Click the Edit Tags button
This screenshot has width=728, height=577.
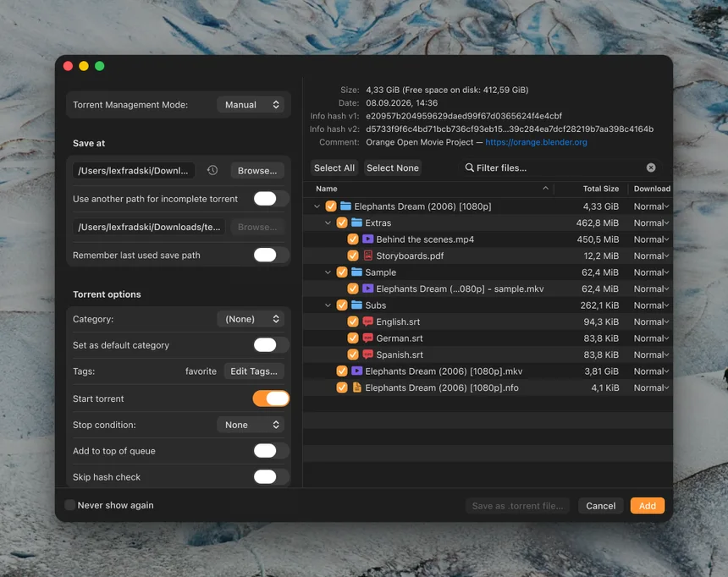[x=254, y=371]
